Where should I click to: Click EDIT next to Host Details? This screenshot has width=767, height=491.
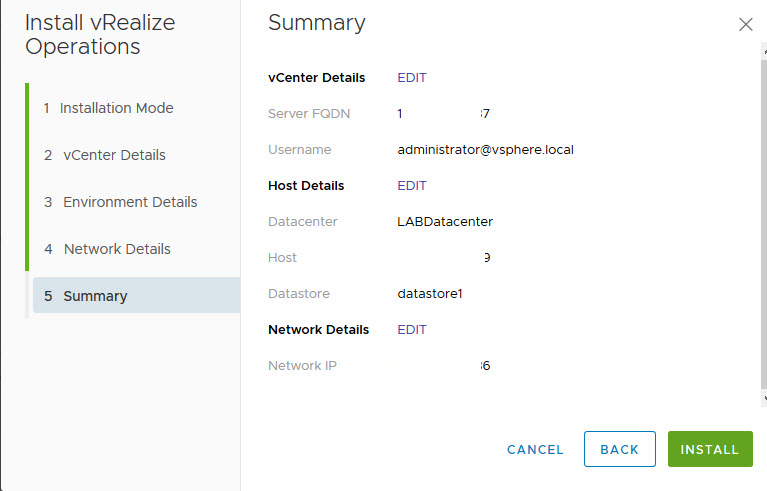(412, 186)
